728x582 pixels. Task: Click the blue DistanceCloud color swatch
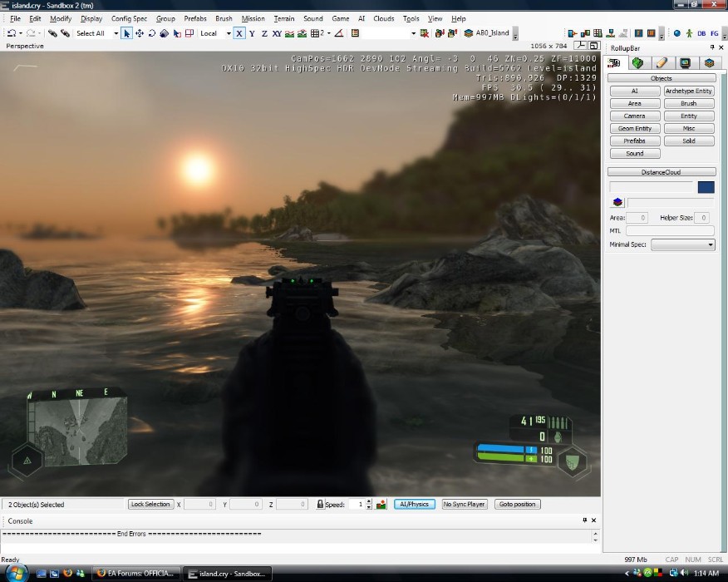pyautogui.click(x=706, y=187)
